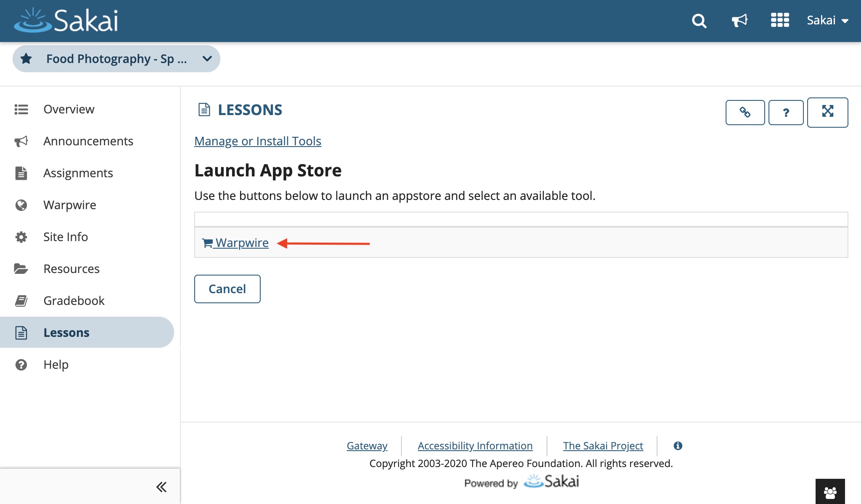Expand the Sakai user account menu
The height and width of the screenshot is (504, 861).
[x=827, y=20]
